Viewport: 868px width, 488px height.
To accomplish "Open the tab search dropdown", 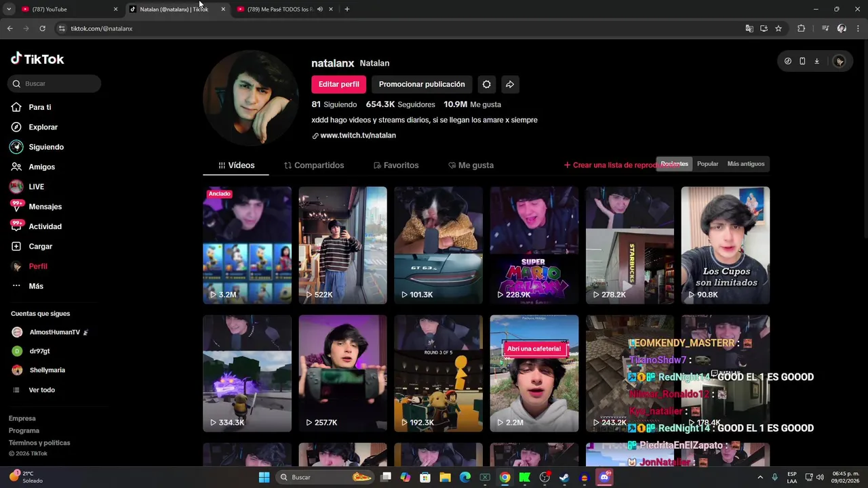I will point(9,9).
